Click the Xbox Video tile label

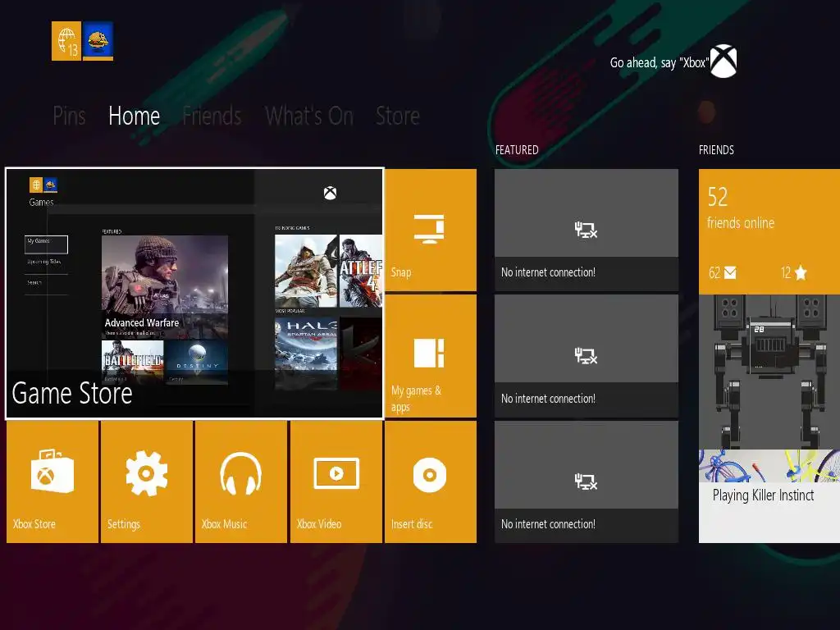319,524
